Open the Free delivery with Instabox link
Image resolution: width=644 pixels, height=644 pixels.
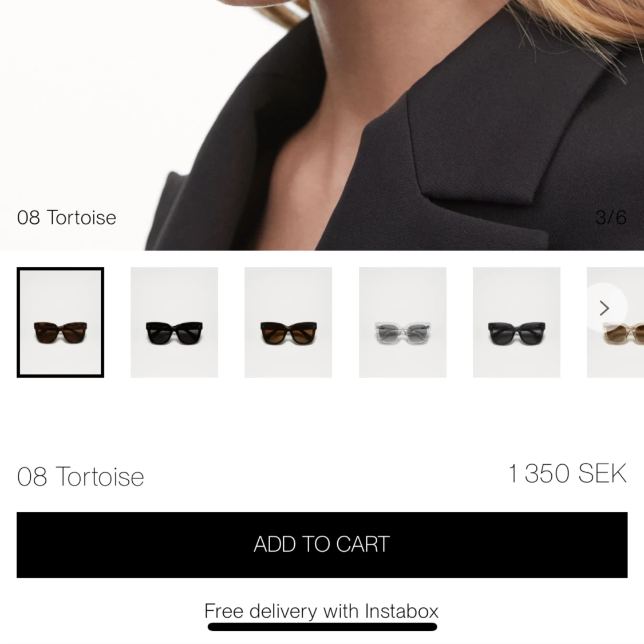click(x=322, y=611)
